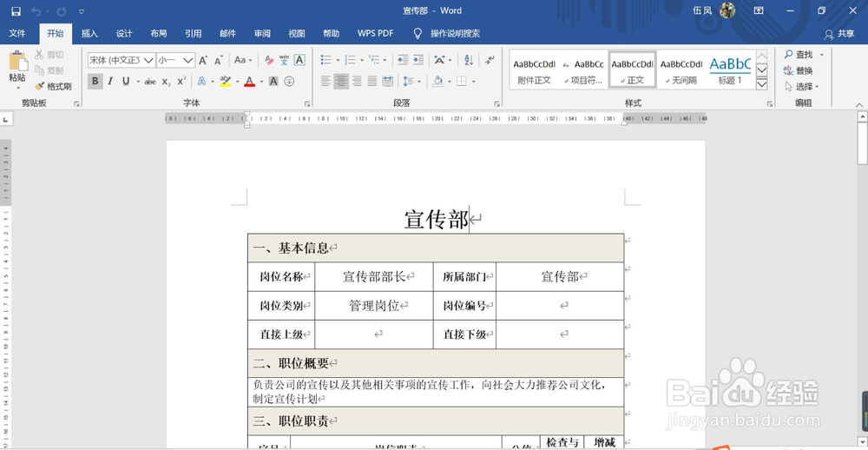This screenshot has height=450, width=868.
Task: Click the shading paint bucket icon
Action: 437,82
